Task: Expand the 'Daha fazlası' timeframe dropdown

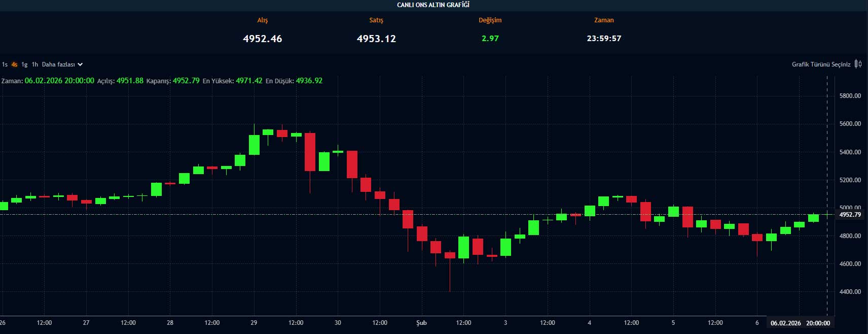Action: [62, 64]
